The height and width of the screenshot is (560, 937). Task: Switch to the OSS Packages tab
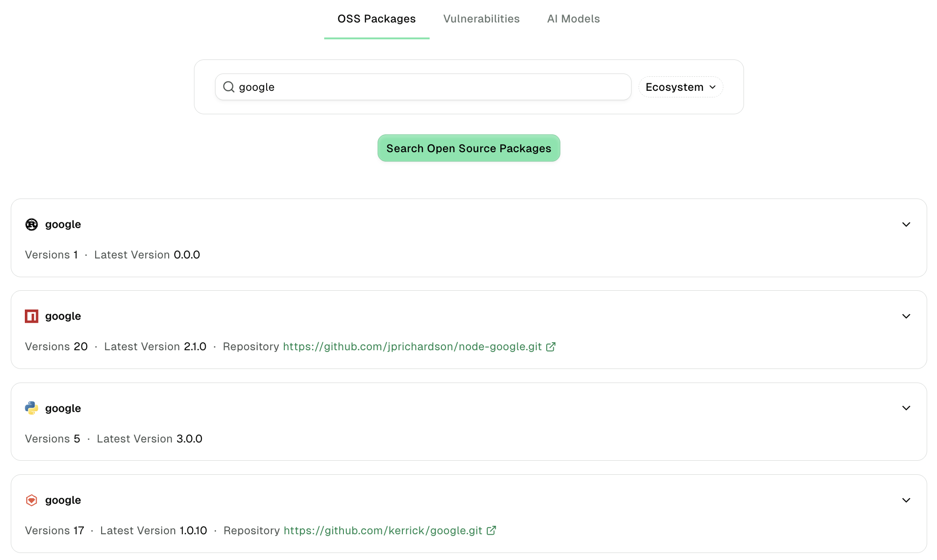coord(377,19)
